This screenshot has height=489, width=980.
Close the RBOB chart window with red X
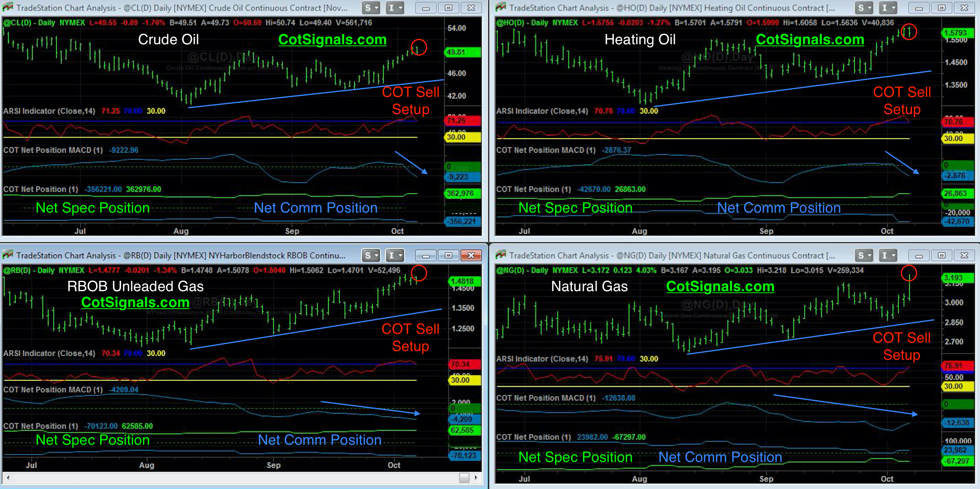pyautogui.click(x=471, y=255)
